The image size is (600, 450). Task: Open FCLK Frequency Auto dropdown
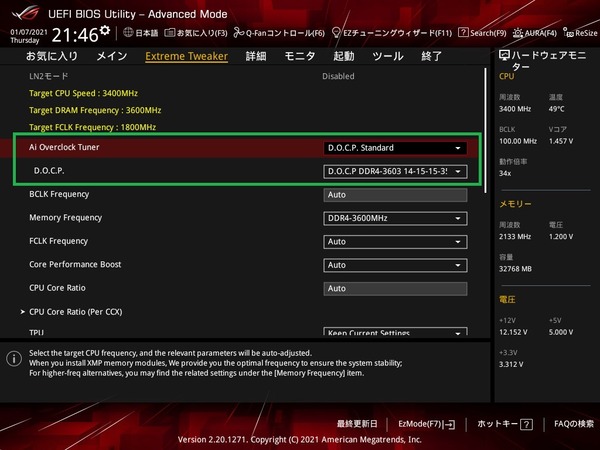point(395,242)
